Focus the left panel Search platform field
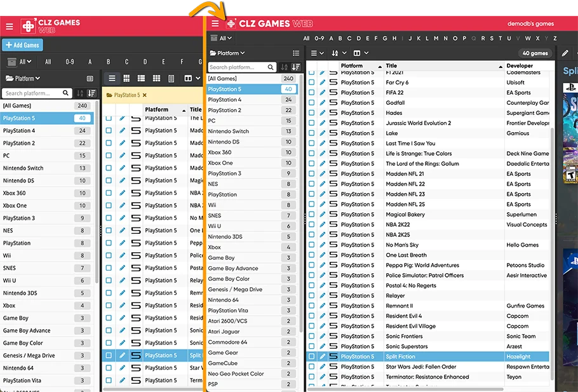This screenshot has width=578, height=392. coord(36,93)
